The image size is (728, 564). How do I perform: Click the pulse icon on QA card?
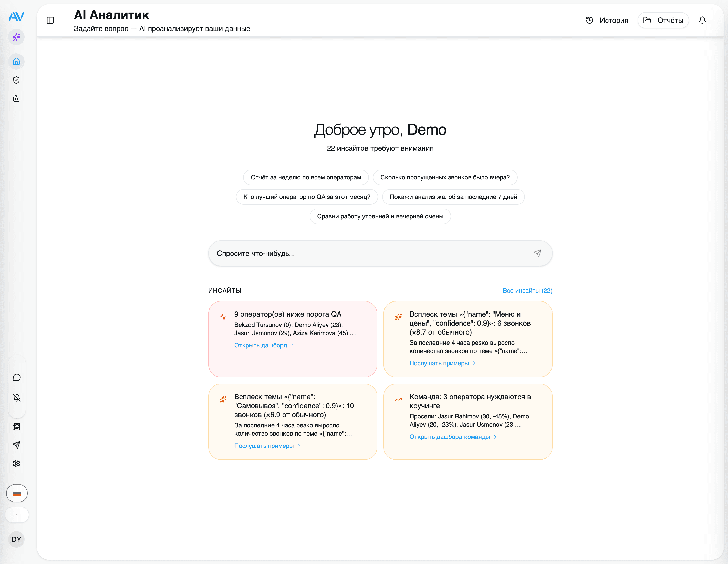pyautogui.click(x=223, y=317)
